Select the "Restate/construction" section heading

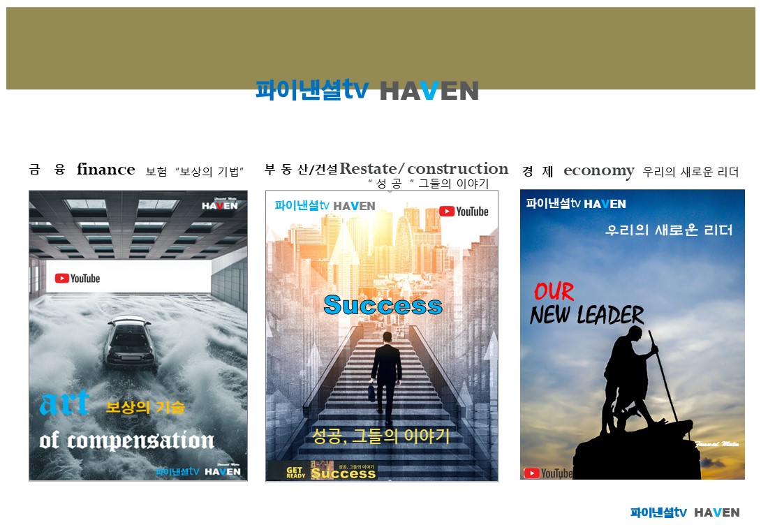pos(423,169)
